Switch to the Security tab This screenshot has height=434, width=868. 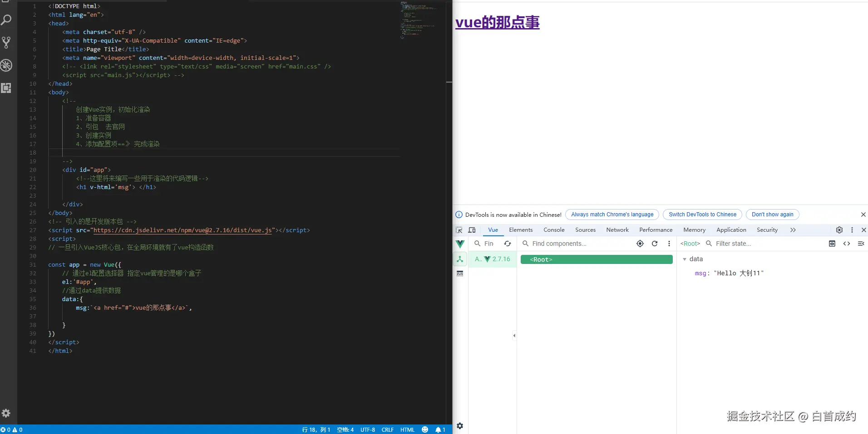pyautogui.click(x=767, y=230)
